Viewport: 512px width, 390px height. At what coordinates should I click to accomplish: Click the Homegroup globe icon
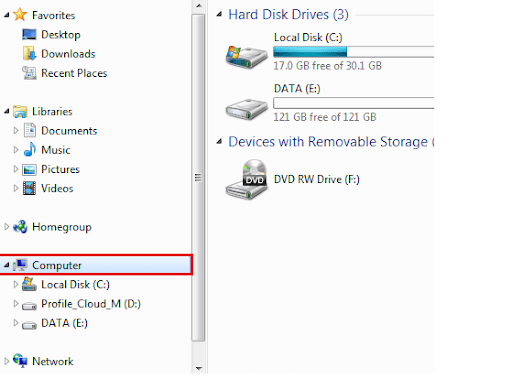(20, 227)
